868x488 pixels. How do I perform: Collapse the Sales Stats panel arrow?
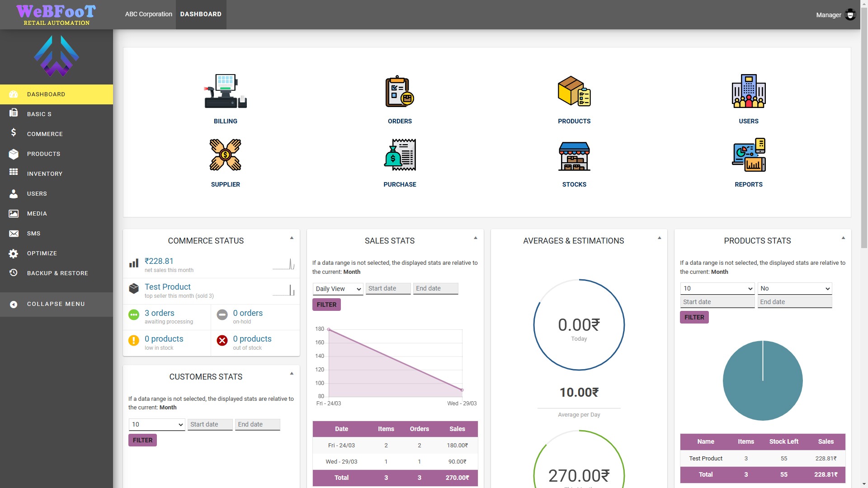476,238
